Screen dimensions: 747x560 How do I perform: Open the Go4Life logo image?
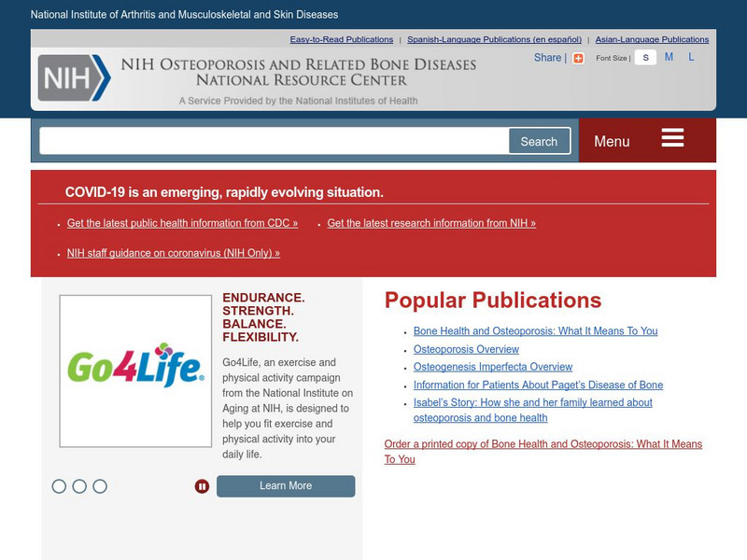[x=135, y=371]
